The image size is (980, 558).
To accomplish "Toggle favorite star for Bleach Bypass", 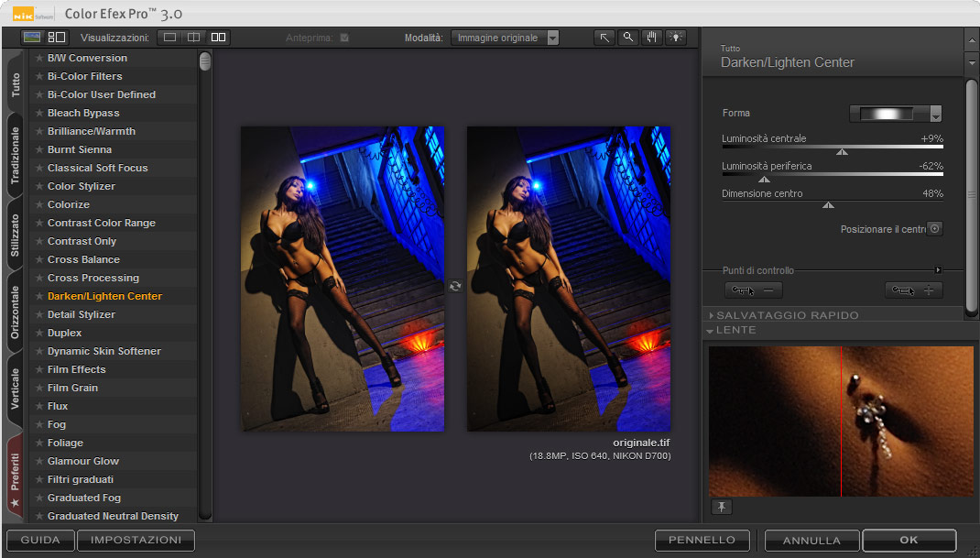I will pyautogui.click(x=38, y=113).
